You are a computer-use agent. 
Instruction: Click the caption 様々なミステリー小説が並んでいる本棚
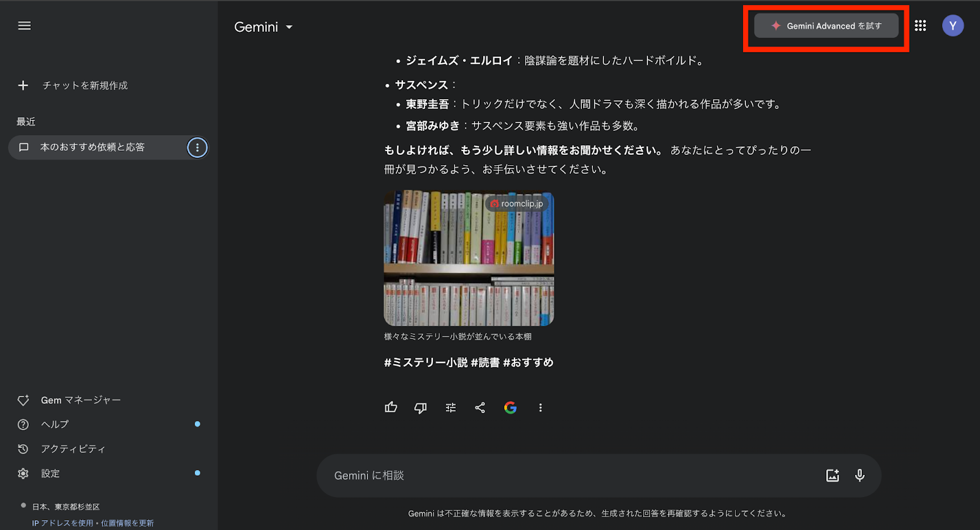pos(458,337)
